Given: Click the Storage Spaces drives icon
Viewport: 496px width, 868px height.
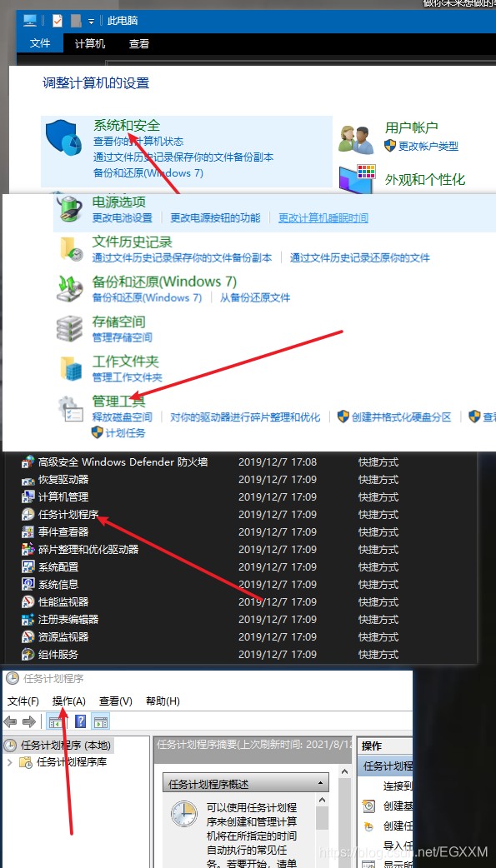Looking at the screenshot, I should pyautogui.click(x=70, y=329).
